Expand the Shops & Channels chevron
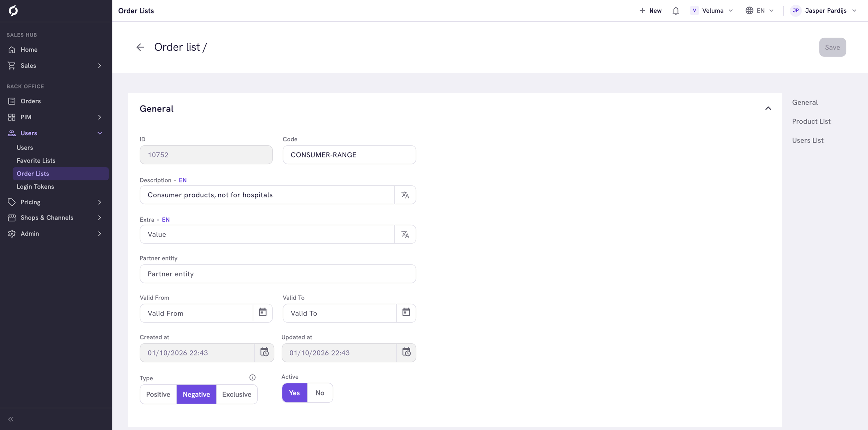 point(100,218)
